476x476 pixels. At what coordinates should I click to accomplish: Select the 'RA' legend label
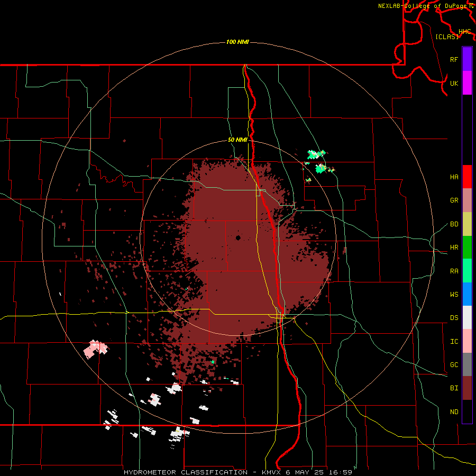[454, 271]
